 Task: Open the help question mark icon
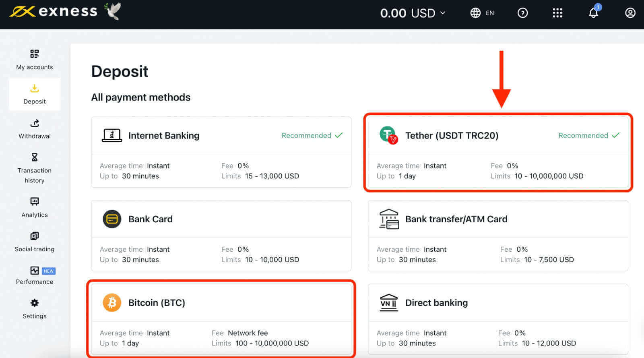522,13
